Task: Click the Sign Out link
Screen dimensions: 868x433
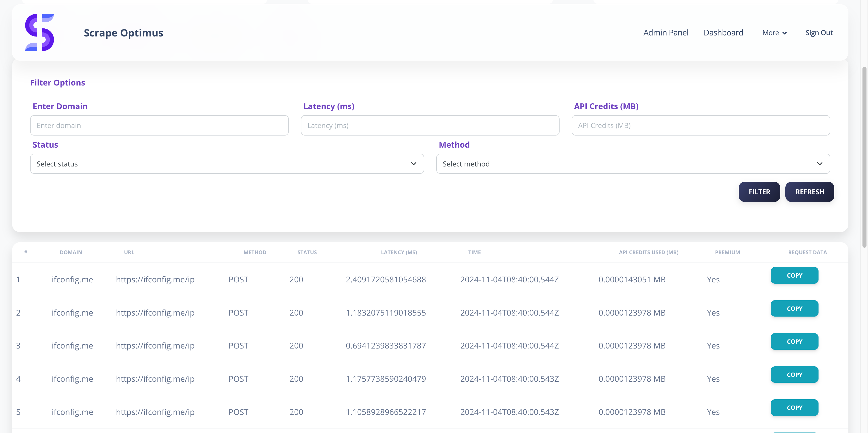Action: (819, 33)
